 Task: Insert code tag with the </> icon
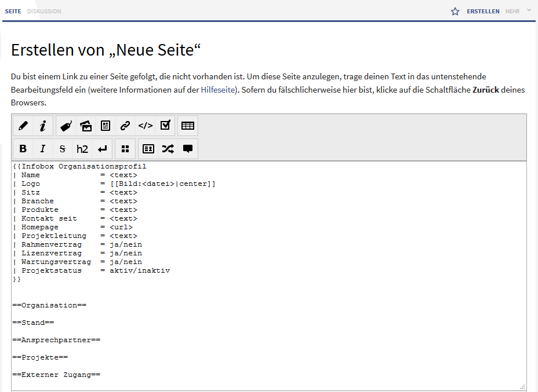point(145,126)
